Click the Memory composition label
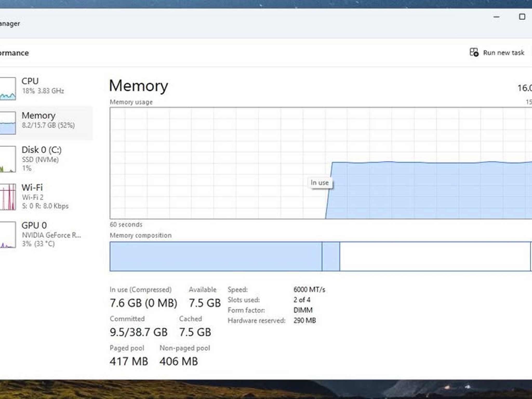 [141, 235]
